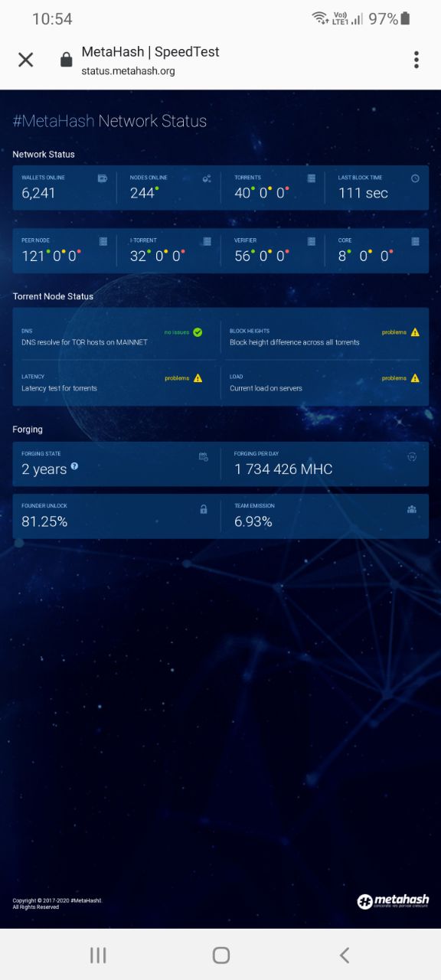Tap the Android home button
The height and width of the screenshot is (980, 441).
tap(221, 955)
